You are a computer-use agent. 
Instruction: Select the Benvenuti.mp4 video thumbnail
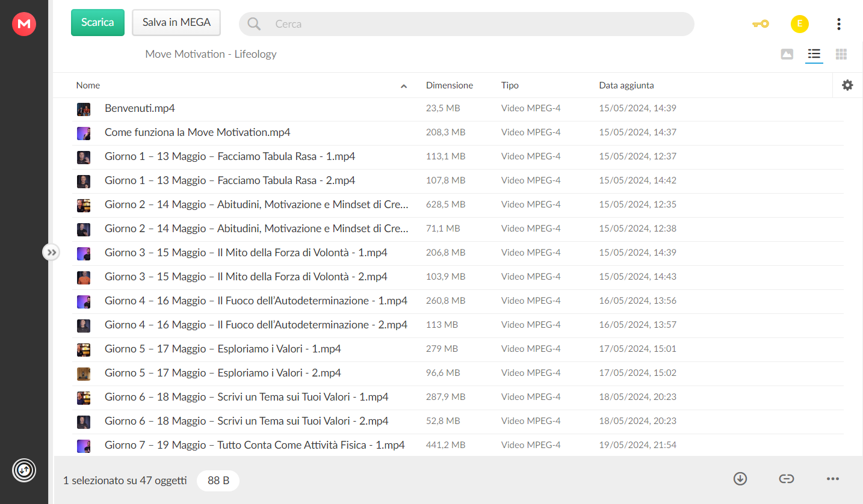point(84,109)
